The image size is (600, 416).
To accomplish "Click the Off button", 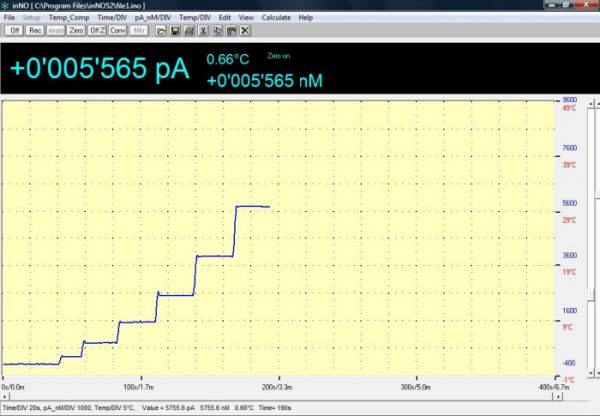I will click(x=14, y=31).
